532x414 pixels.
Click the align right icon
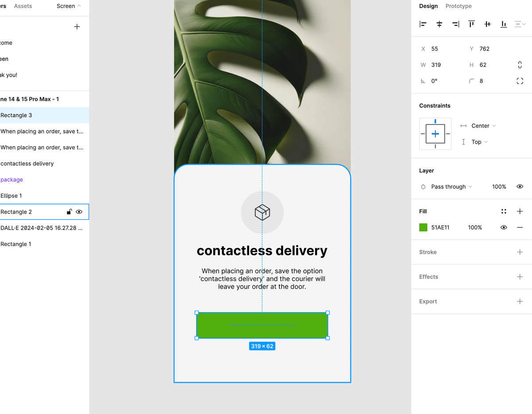pyautogui.click(x=455, y=24)
